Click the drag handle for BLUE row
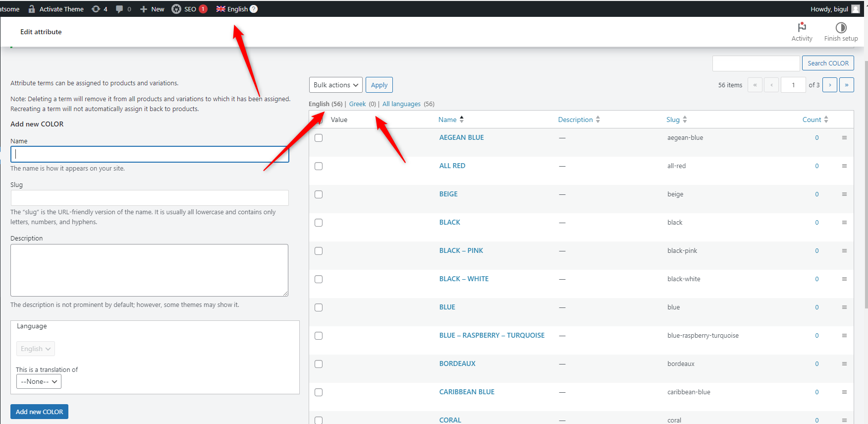This screenshot has height=424, width=868. pyautogui.click(x=844, y=307)
